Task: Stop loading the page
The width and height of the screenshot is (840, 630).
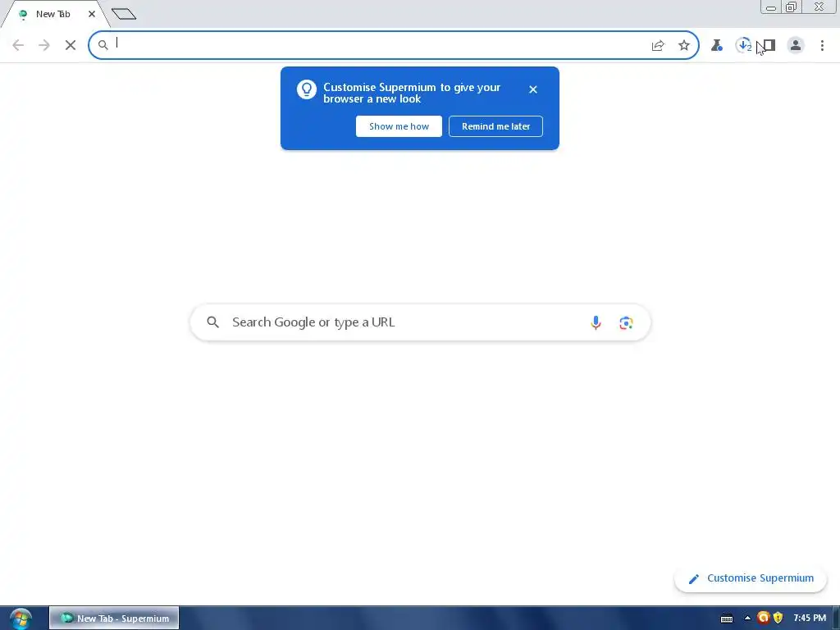Action: coord(71,45)
